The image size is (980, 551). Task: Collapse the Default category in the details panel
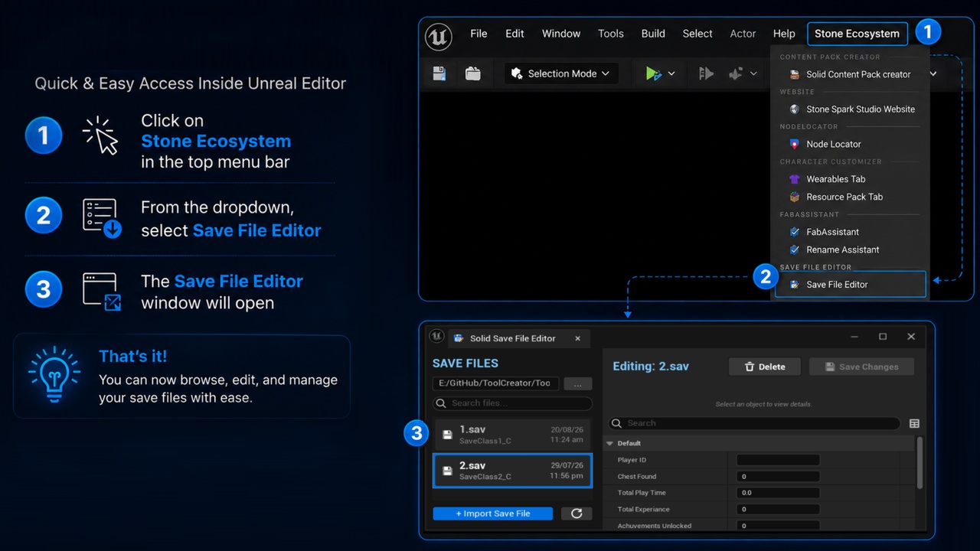[x=610, y=443]
